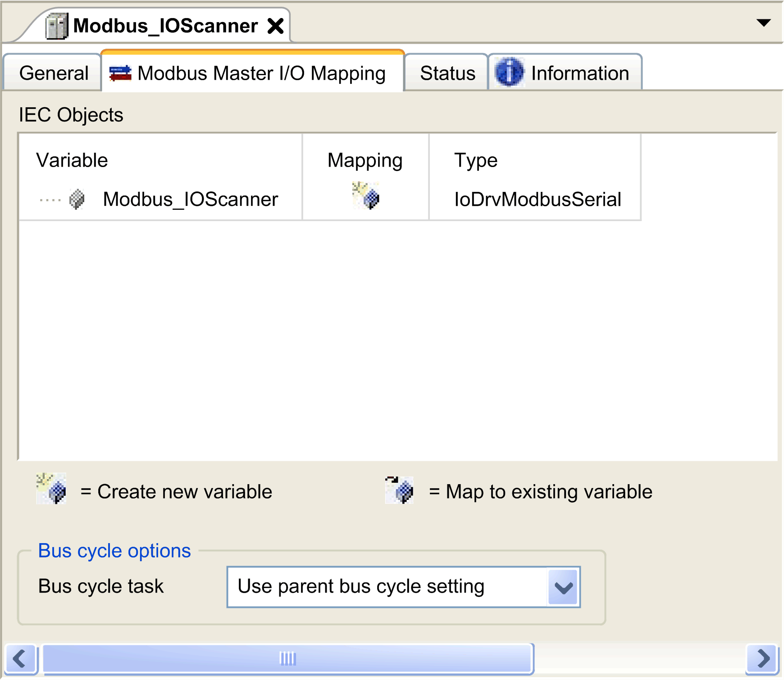This screenshot has height=680, width=784.
Task: Open the Status tab
Action: (447, 73)
